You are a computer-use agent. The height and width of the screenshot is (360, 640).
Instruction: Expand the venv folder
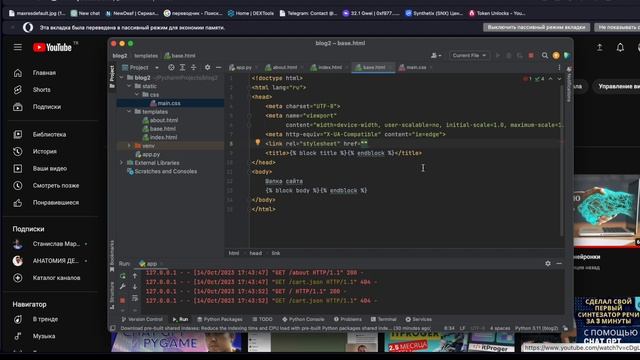(x=129, y=146)
